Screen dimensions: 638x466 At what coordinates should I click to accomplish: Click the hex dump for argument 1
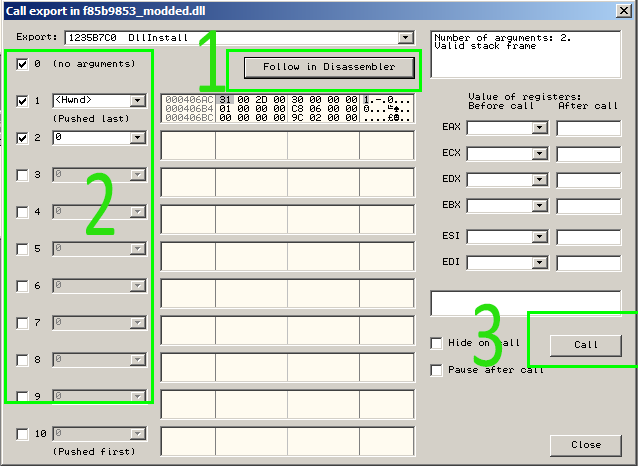pyautogui.click(x=287, y=110)
